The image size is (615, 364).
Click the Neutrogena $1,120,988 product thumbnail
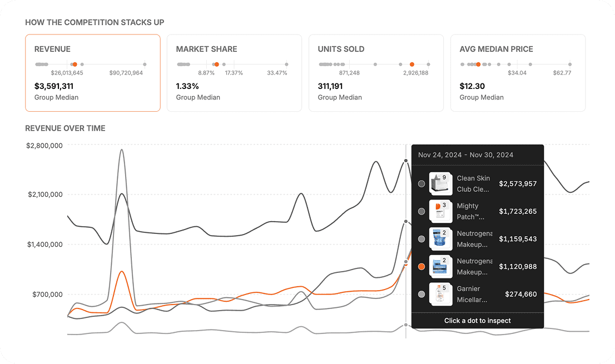pos(440,266)
